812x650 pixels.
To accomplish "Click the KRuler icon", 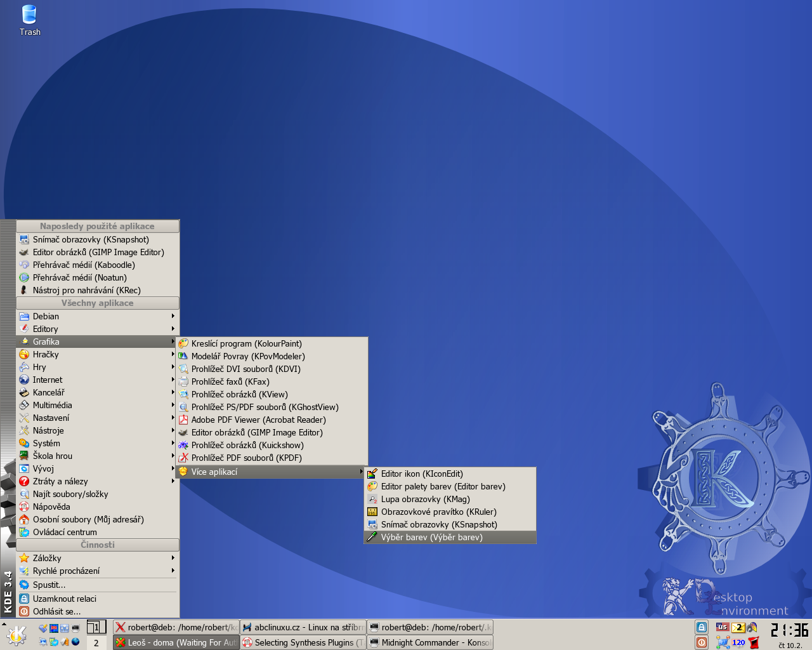I will click(372, 512).
